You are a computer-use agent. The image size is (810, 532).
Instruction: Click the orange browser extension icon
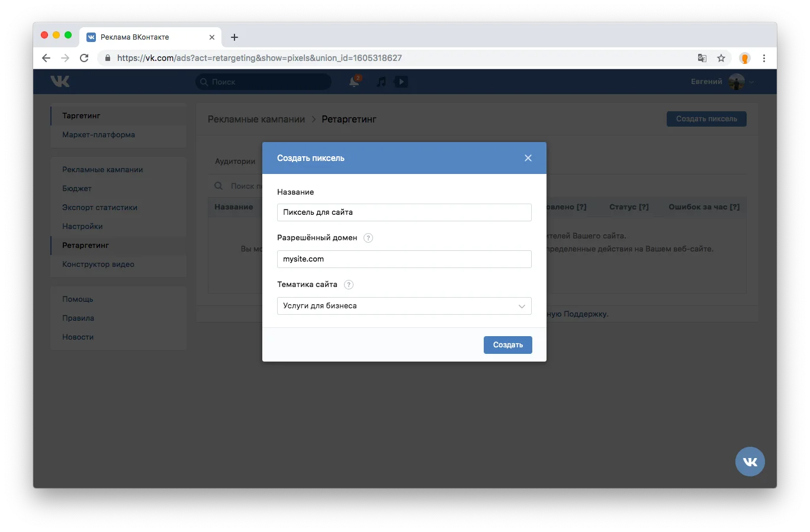[x=745, y=58]
